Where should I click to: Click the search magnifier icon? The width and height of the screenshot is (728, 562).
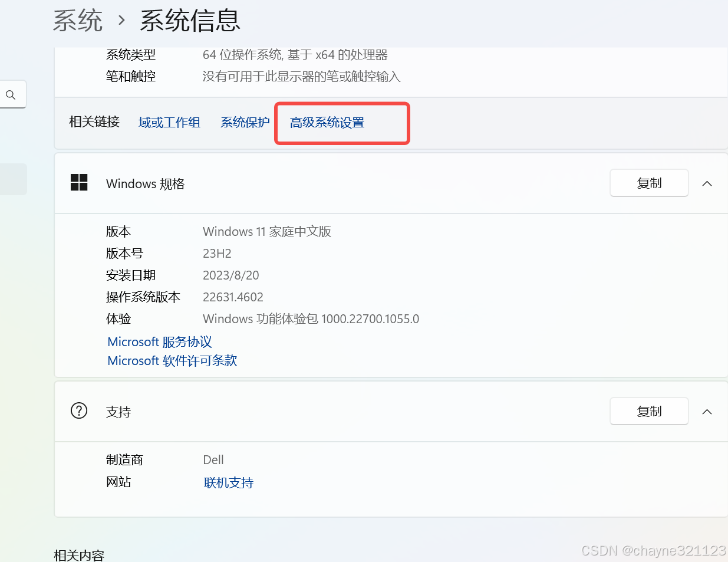point(11,95)
